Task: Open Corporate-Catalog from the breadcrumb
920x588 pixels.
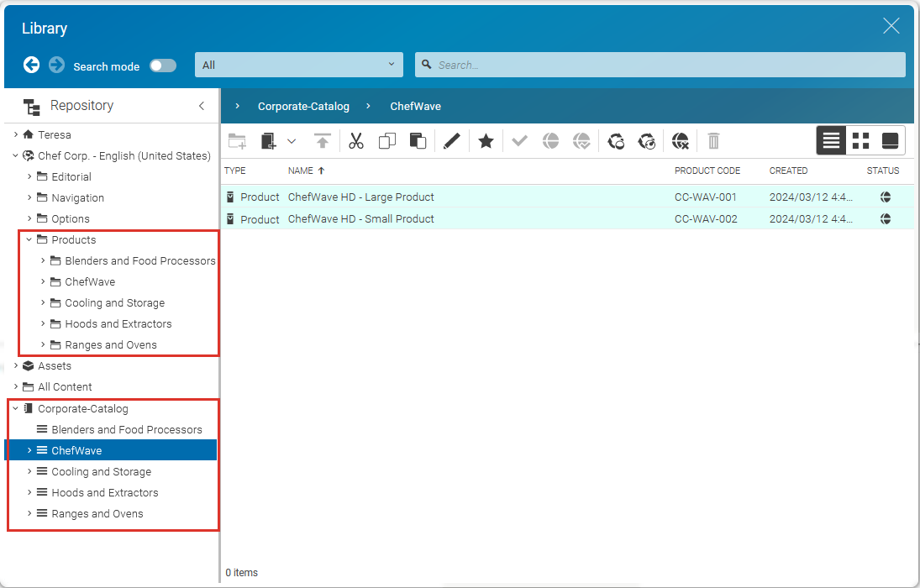Action: click(304, 106)
